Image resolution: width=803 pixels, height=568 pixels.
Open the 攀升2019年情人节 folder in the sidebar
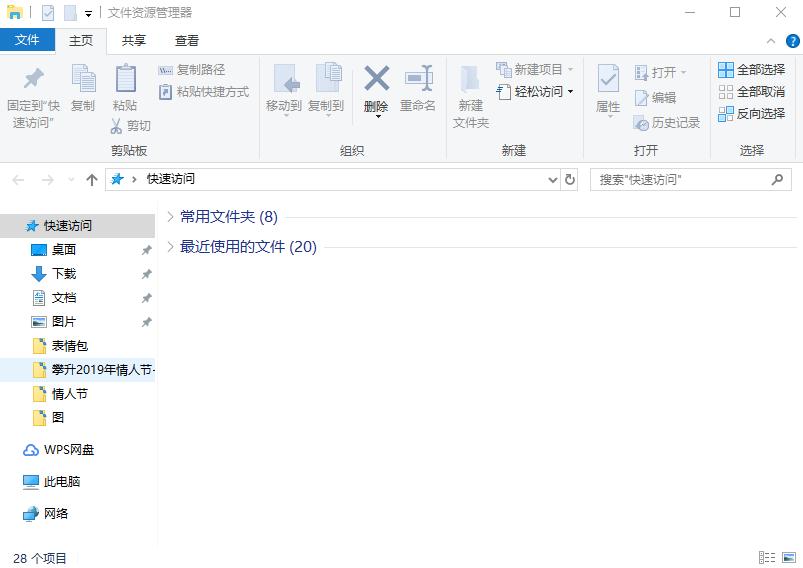77,370
